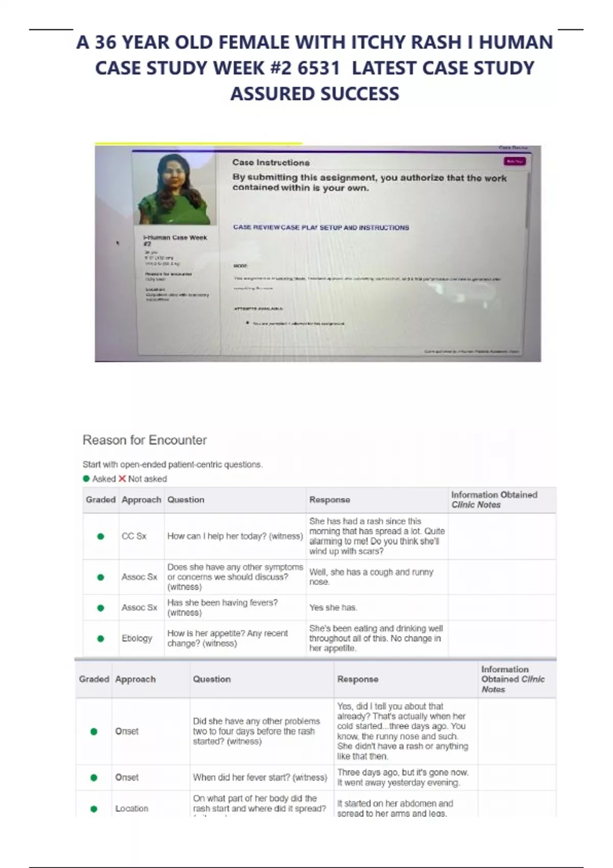The width and height of the screenshot is (613, 868).
Task: Click the 'Case Instructions' title text
Action: 271,163
